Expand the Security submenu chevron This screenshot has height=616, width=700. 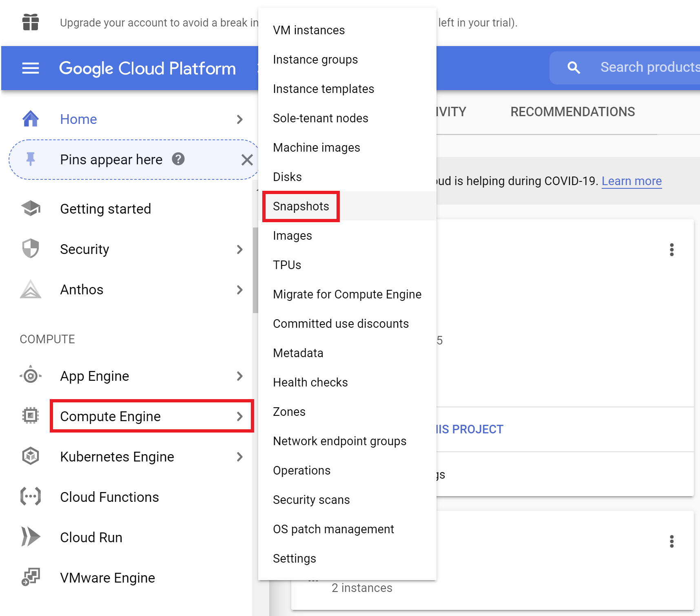[240, 249]
